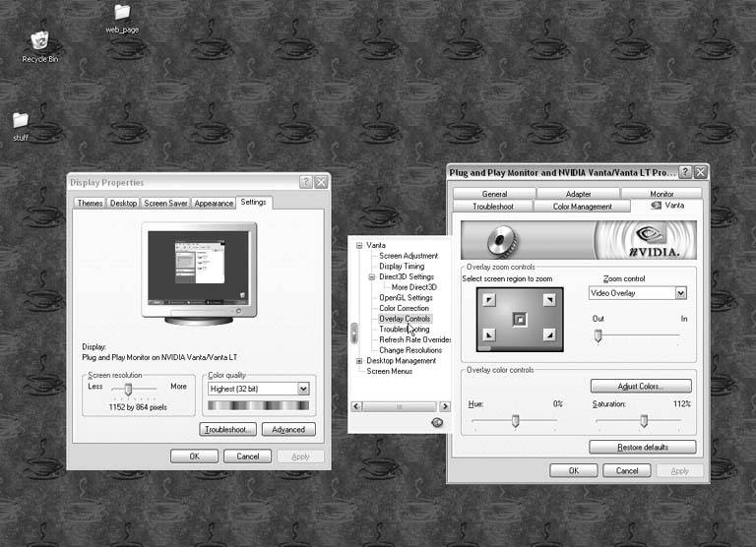Open the Zoom control dropdown
The image size is (756, 547).
click(679, 293)
